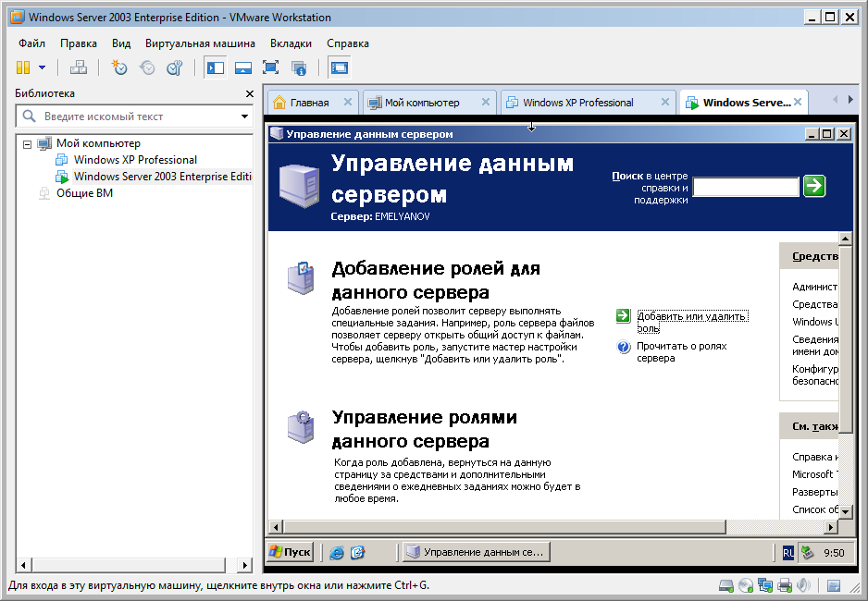Click the printer status icon

coord(785,585)
